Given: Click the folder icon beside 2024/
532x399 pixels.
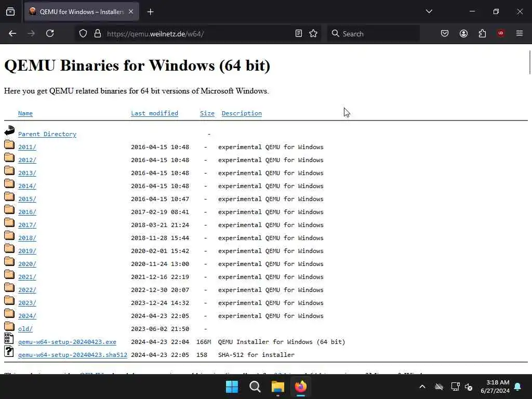Looking at the screenshot, I should (x=9, y=313).
